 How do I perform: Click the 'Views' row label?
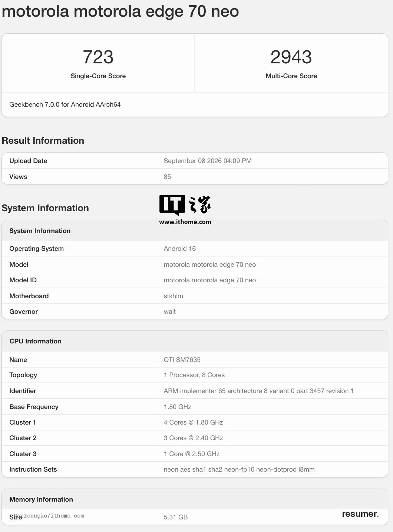pyautogui.click(x=18, y=177)
